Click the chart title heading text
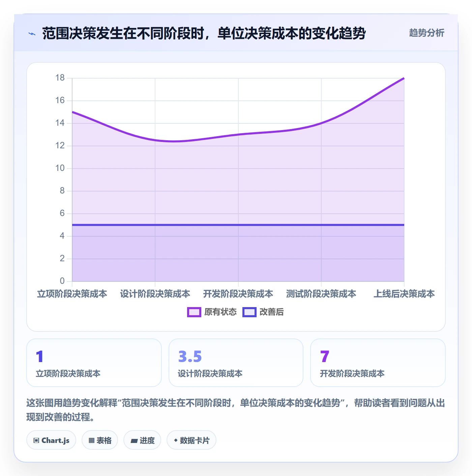472x476 pixels. 204,33
